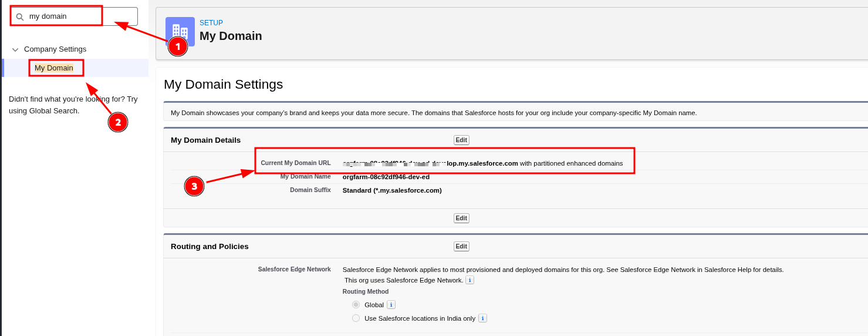The height and width of the screenshot is (336, 868).
Task: Open info icon next to Global routing option
Action: [391, 305]
